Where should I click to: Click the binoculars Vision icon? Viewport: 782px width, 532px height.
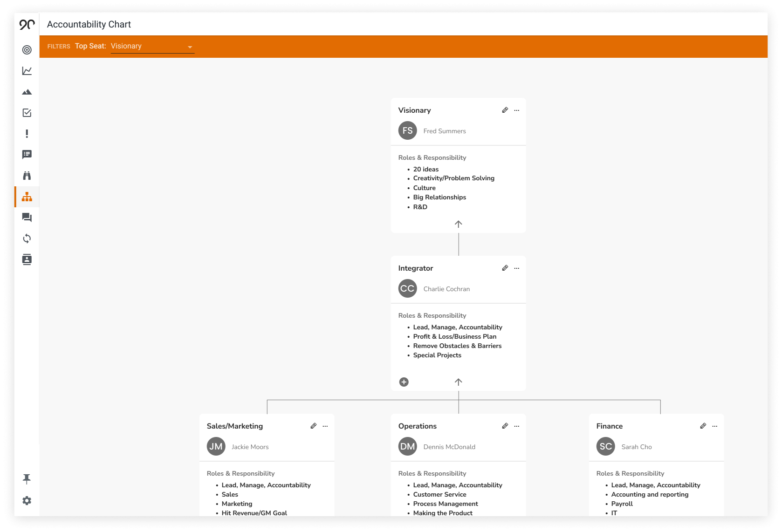click(x=27, y=176)
